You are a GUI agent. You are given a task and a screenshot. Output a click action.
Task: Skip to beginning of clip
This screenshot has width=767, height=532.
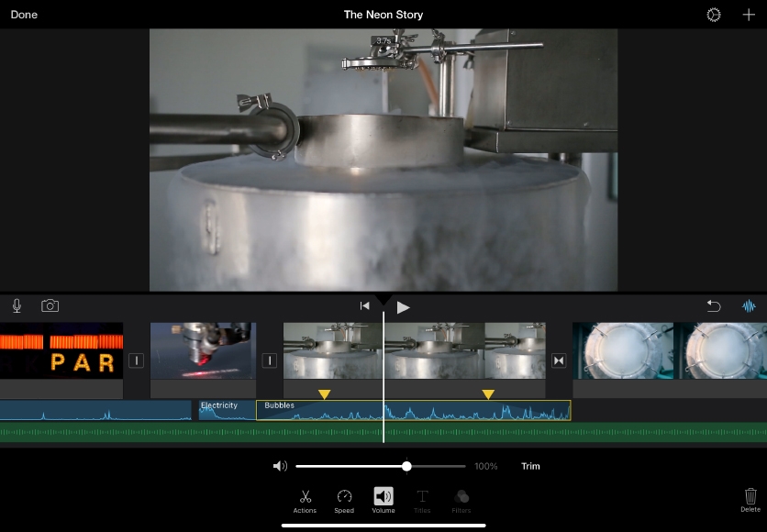pyautogui.click(x=364, y=306)
